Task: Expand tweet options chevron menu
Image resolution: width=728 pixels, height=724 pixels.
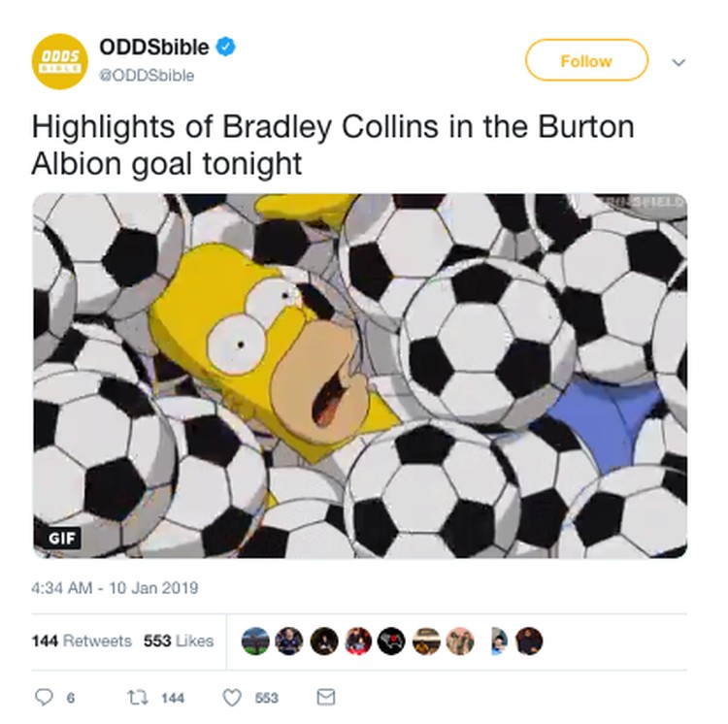Action: [678, 62]
